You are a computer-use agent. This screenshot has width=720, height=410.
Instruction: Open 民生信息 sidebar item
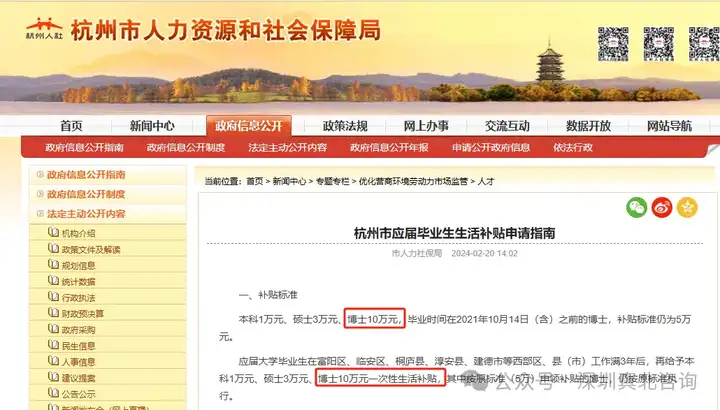[x=79, y=346]
